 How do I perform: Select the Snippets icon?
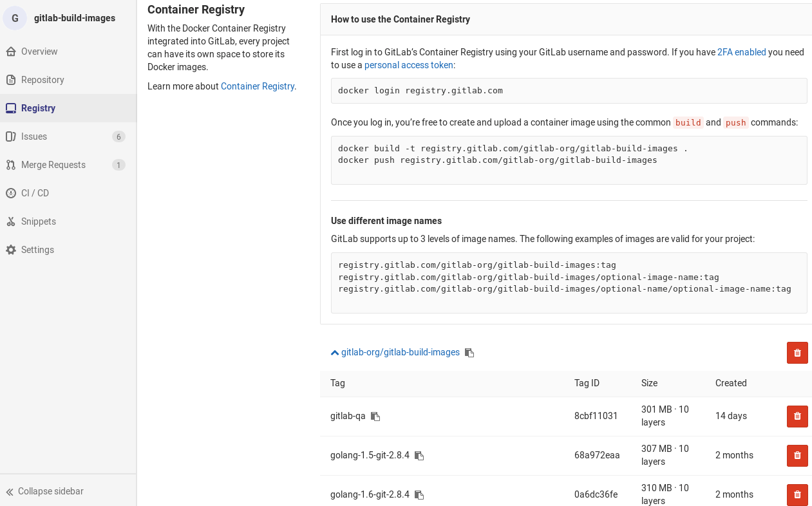click(x=10, y=221)
